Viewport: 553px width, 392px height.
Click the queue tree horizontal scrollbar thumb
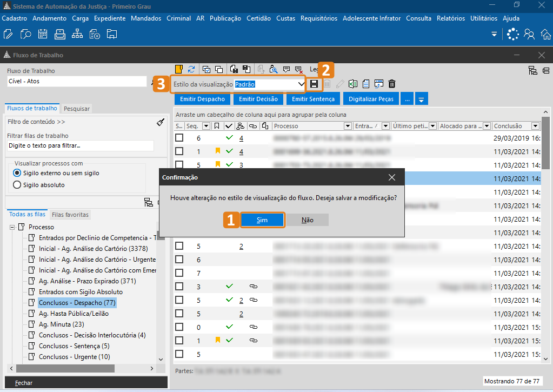(65, 368)
